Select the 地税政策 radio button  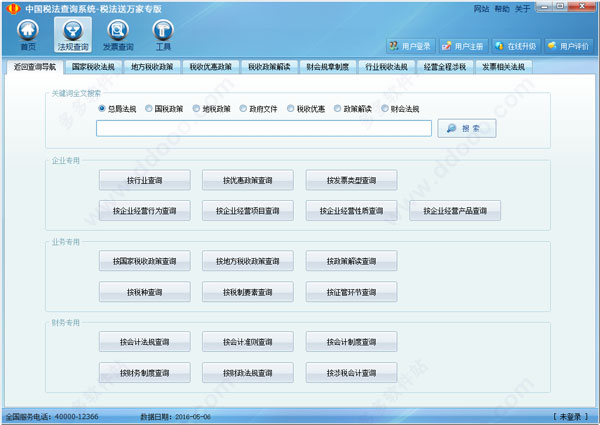[196, 109]
